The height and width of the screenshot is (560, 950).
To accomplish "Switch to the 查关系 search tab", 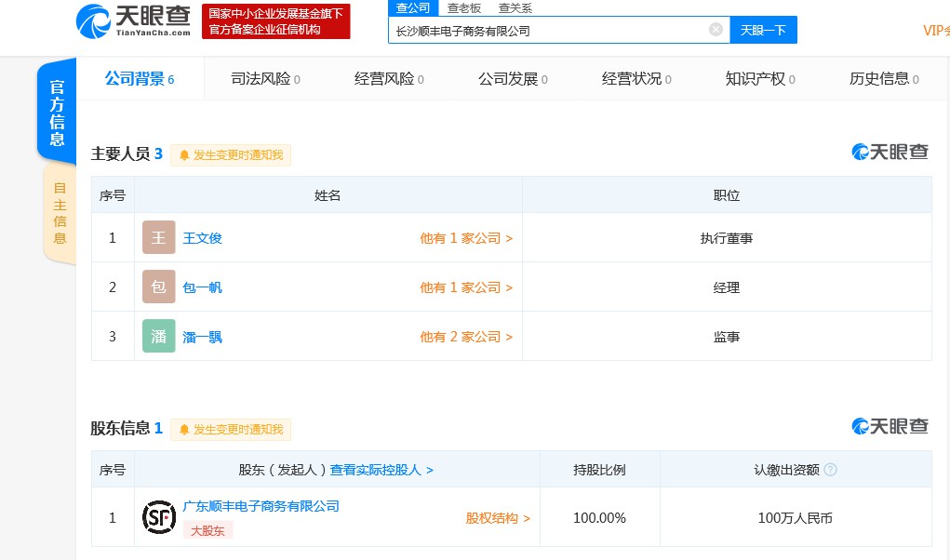I will [515, 7].
